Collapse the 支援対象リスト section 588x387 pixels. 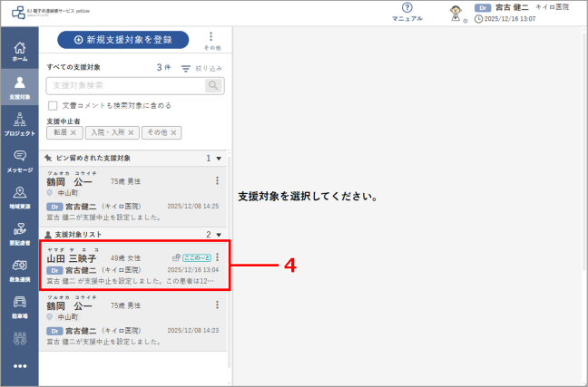219,235
